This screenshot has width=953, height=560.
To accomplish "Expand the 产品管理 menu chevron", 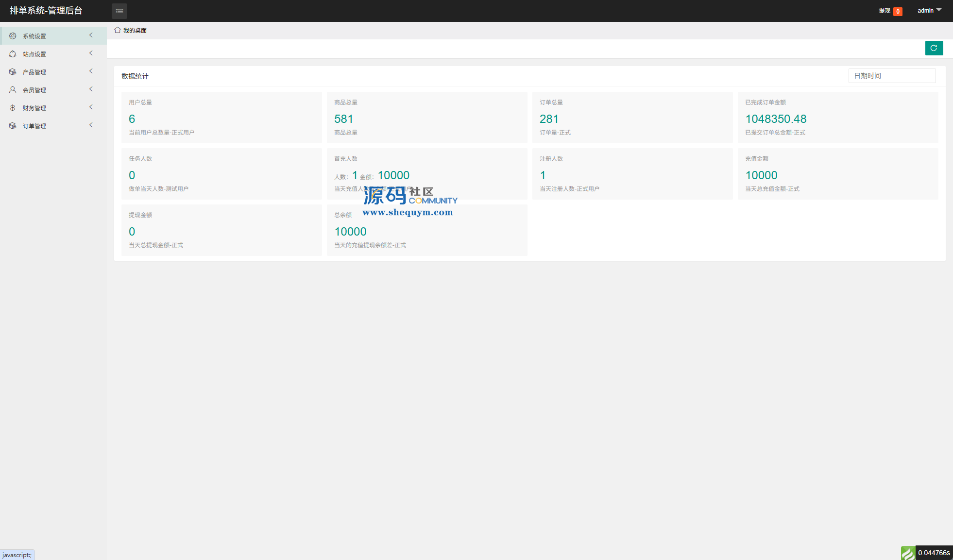I will click(91, 71).
